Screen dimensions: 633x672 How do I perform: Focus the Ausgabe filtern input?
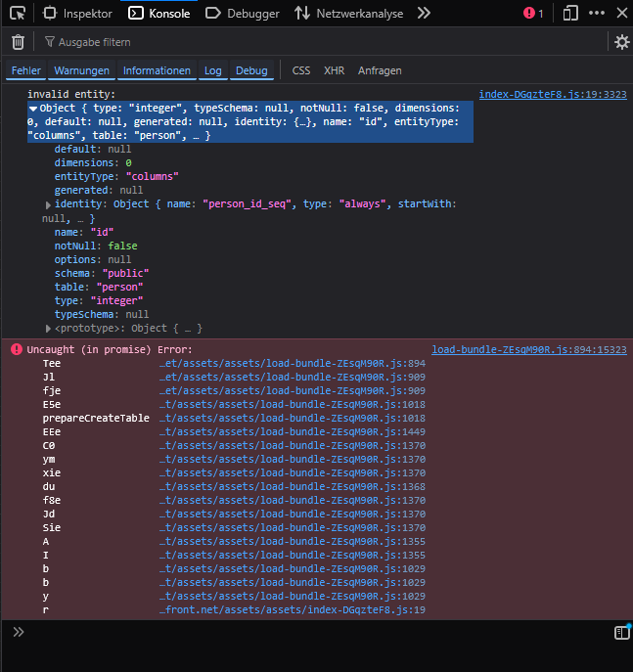pyautogui.click(x=322, y=42)
